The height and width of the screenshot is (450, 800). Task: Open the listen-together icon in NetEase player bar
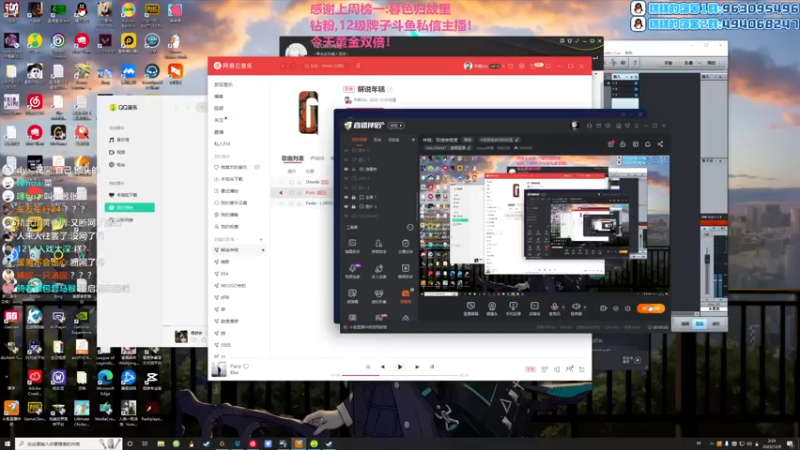(x=569, y=369)
